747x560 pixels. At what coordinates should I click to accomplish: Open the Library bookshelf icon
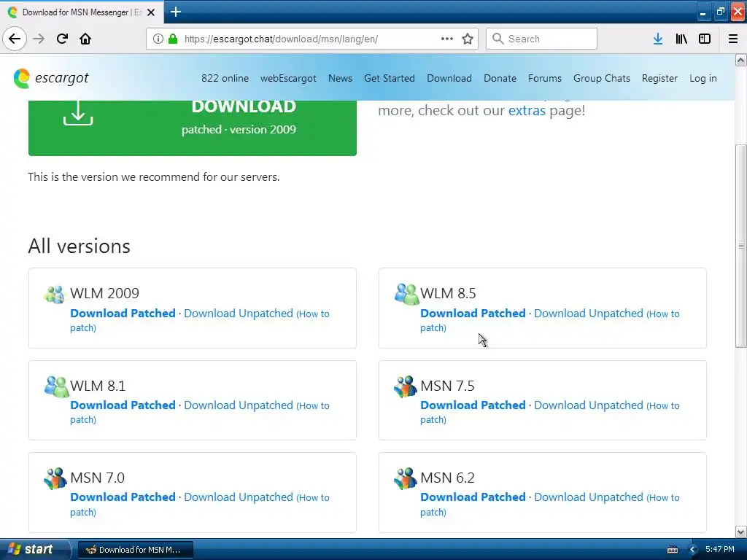click(681, 39)
